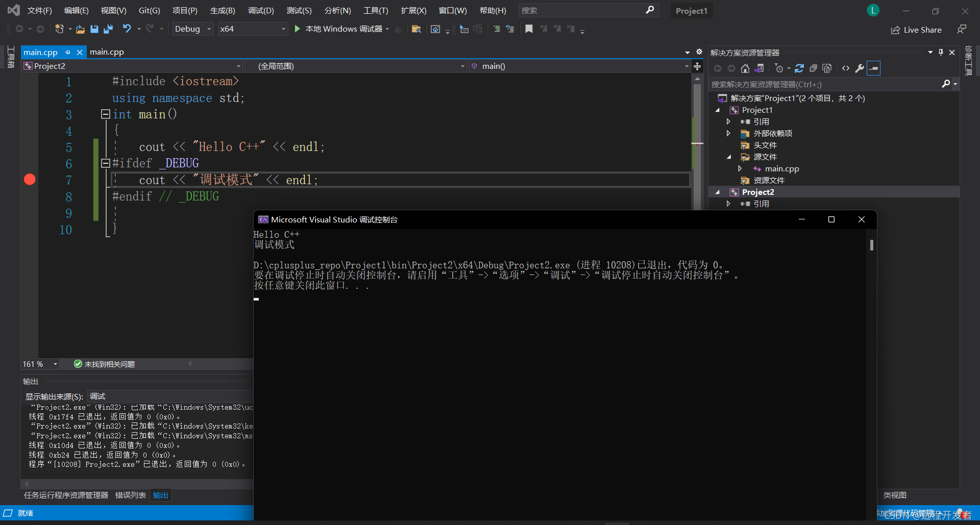Select 资源文件 folder in tree
The image size is (980, 525).
point(769,181)
